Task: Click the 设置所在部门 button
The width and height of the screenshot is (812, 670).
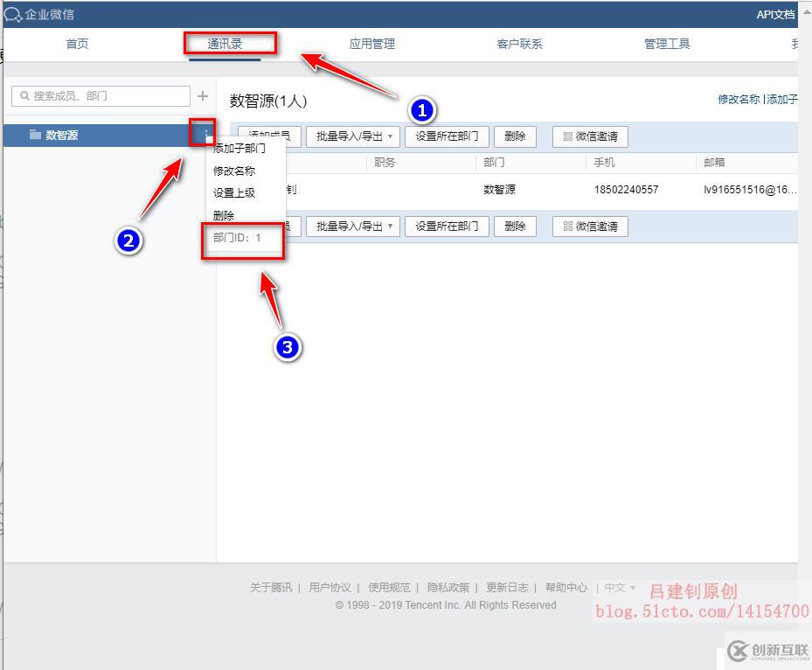Action: pos(447,136)
